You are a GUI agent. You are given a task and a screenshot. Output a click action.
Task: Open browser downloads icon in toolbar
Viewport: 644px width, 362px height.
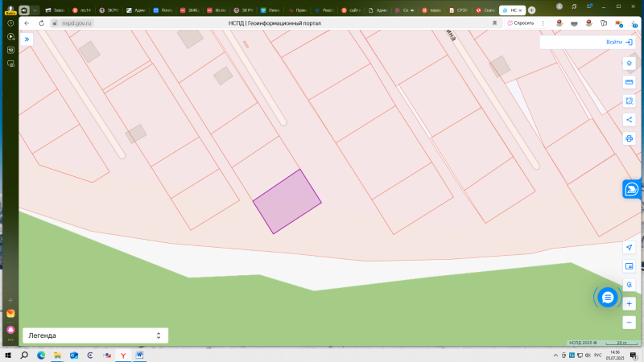click(x=634, y=24)
